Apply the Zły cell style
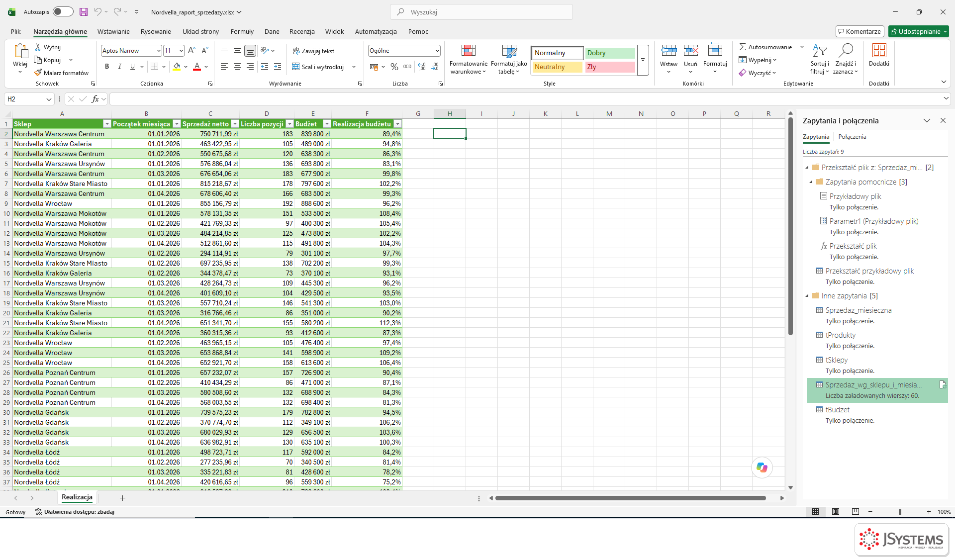This screenshot has height=560, width=955. tap(610, 67)
